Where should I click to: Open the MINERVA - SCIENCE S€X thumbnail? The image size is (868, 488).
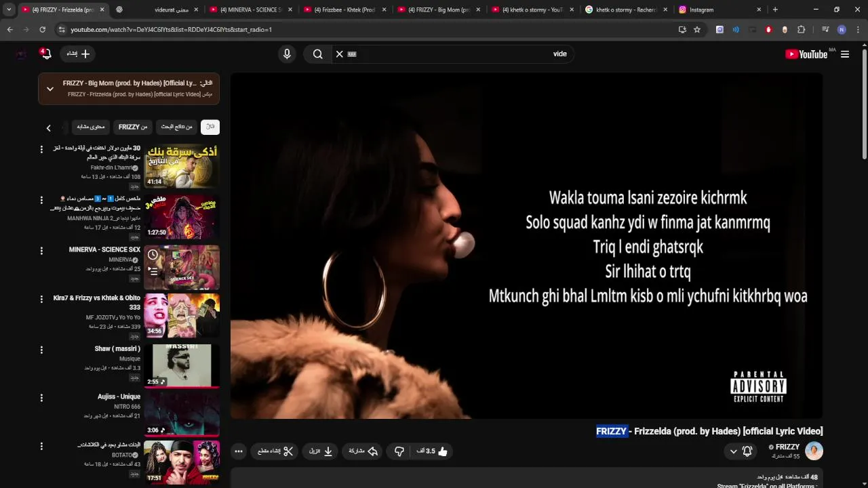pos(182,267)
